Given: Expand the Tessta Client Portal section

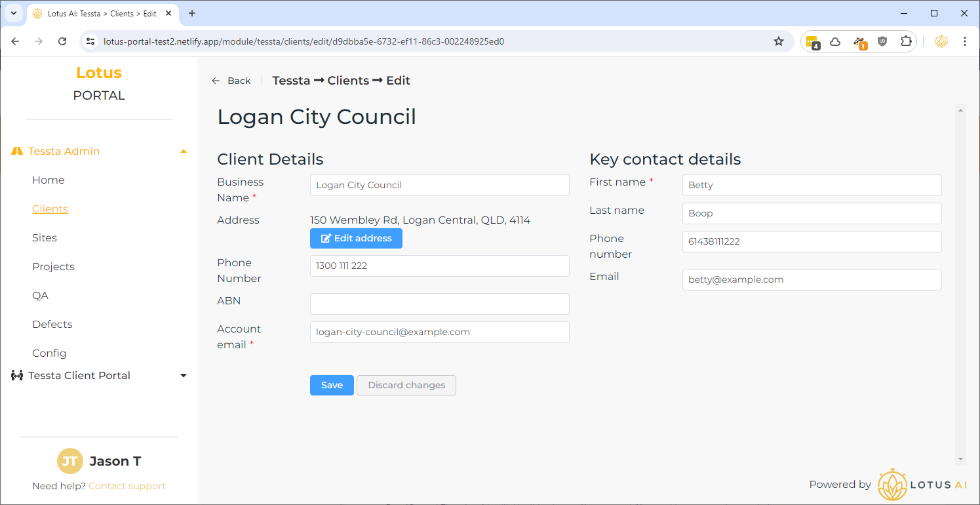Looking at the screenshot, I should (x=184, y=376).
